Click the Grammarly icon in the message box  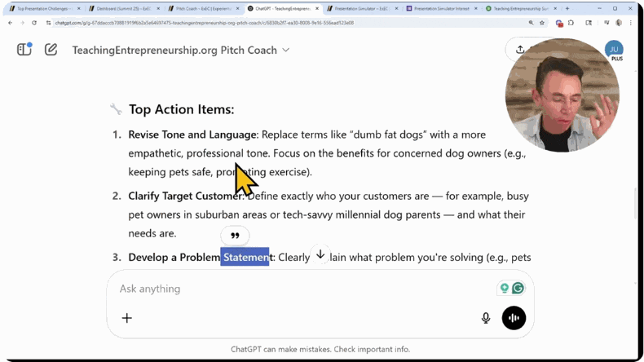[518, 288]
